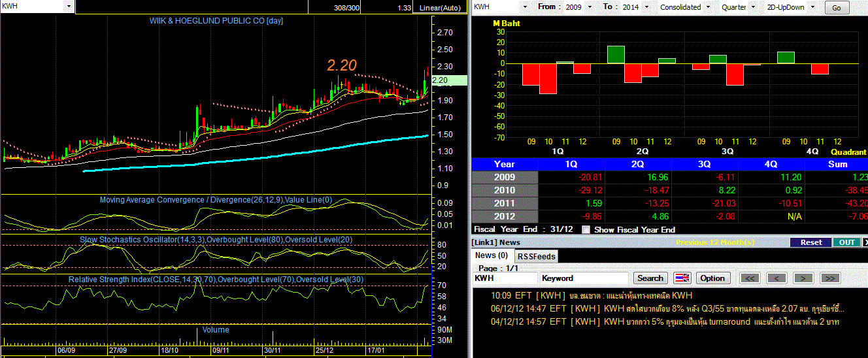868x358 pixels.
Task: Click the orange 2.20 price annotation
Action: pos(342,65)
